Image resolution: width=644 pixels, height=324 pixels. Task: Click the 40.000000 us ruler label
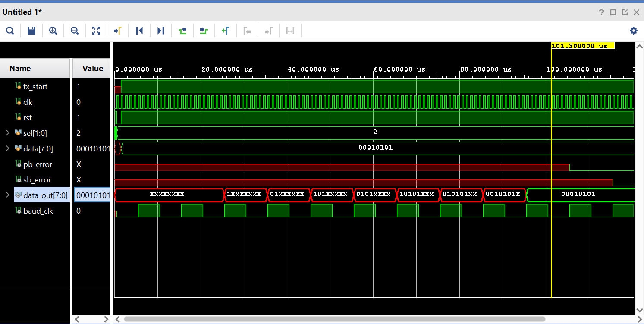(314, 69)
